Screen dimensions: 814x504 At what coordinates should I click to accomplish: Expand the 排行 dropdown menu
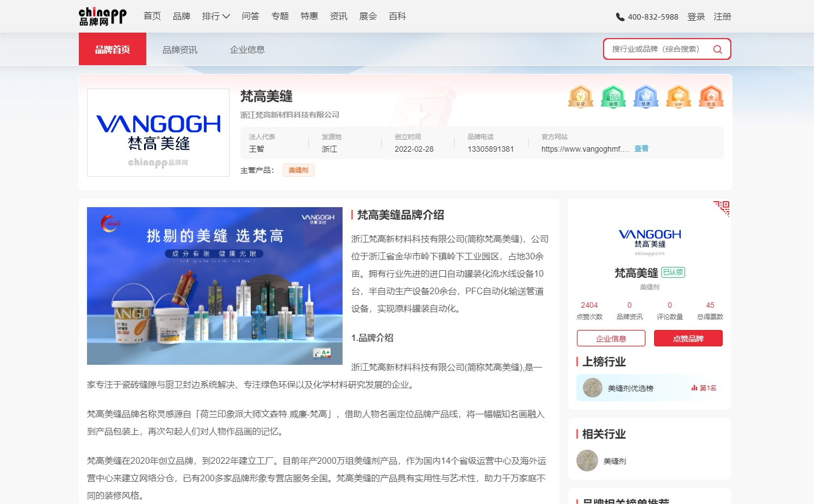tap(216, 16)
